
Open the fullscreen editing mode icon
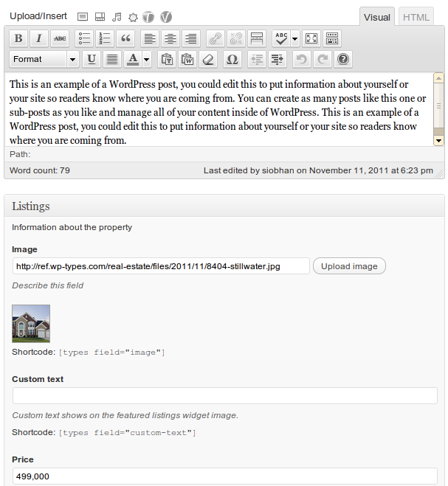[x=311, y=38]
